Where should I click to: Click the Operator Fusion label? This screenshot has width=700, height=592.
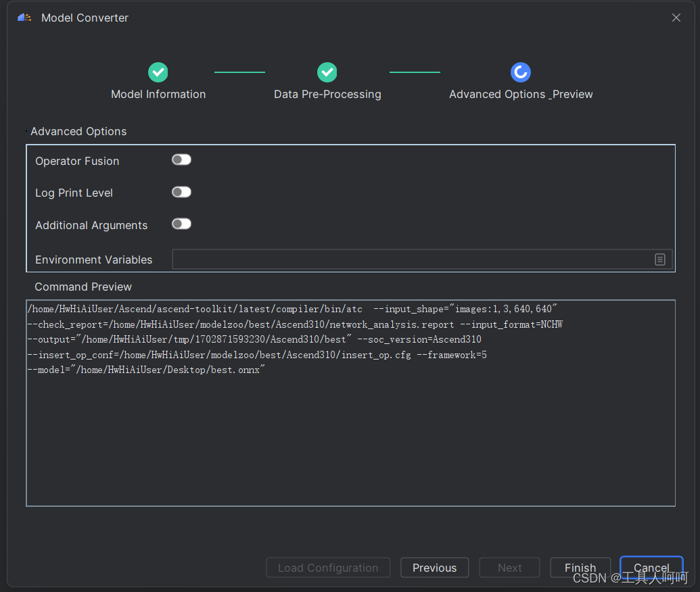click(x=77, y=161)
